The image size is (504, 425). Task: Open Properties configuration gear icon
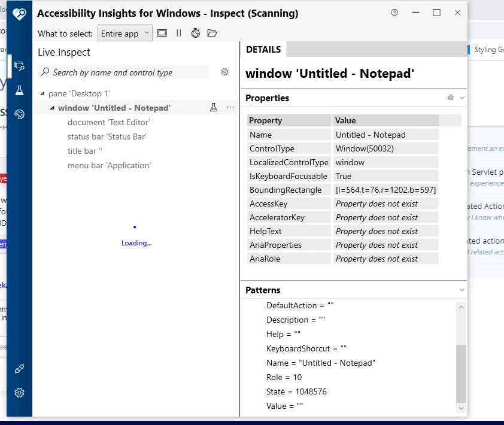451,98
